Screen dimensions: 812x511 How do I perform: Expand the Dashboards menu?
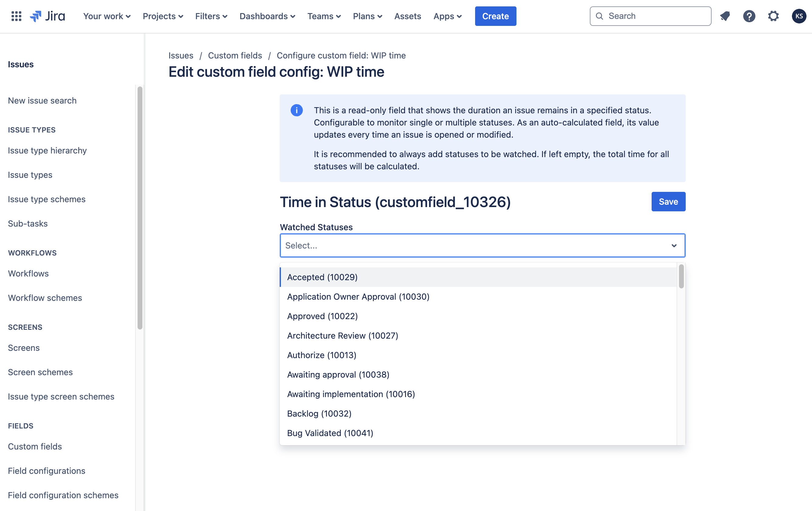[x=267, y=16]
